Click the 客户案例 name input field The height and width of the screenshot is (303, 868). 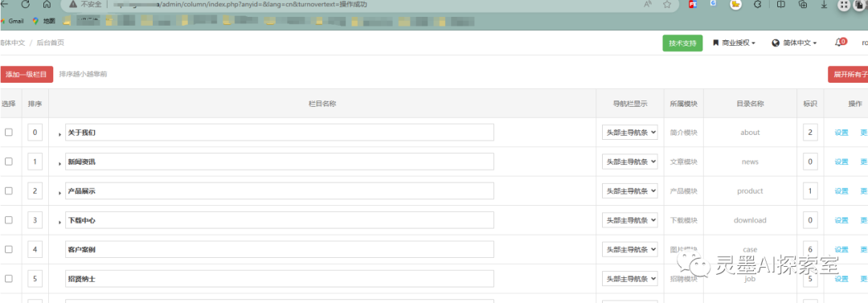[x=280, y=249]
